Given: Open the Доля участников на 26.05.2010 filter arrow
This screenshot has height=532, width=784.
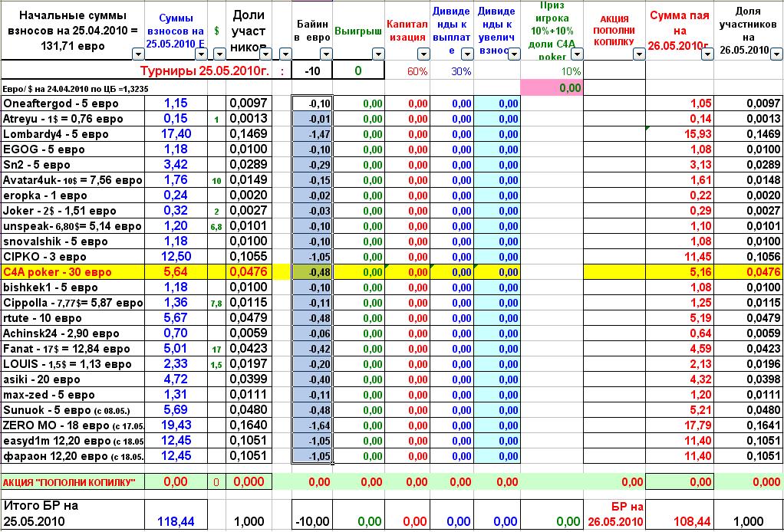Looking at the screenshot, I should 776,54.
